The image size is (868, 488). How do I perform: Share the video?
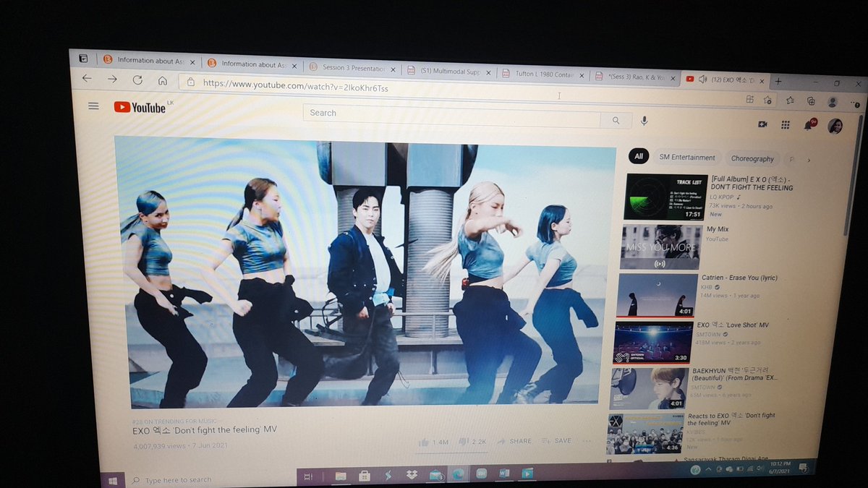point(514,441)
